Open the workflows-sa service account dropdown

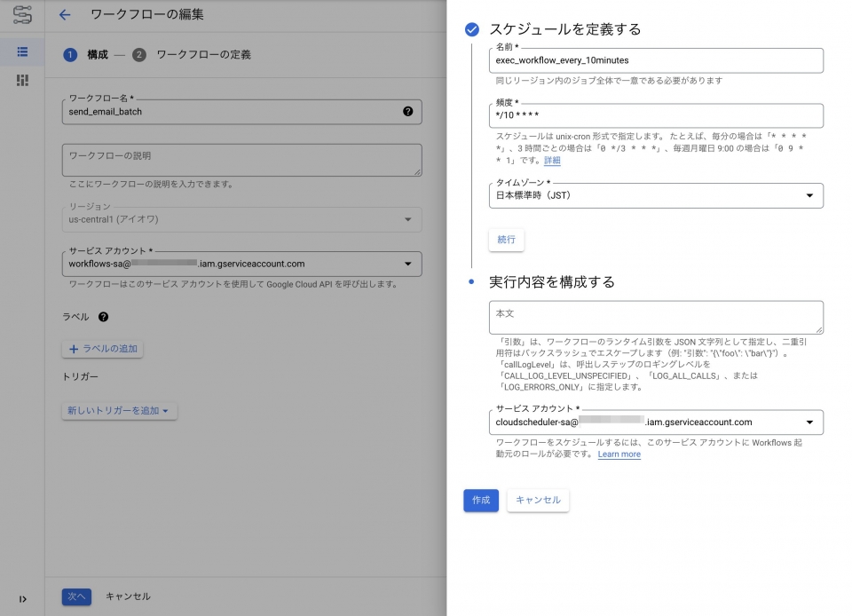pyautogui.click(x=241, y=264)
